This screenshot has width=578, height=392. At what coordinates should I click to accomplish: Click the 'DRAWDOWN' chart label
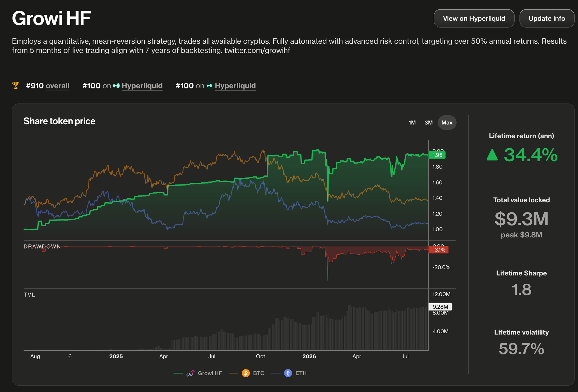42,247
